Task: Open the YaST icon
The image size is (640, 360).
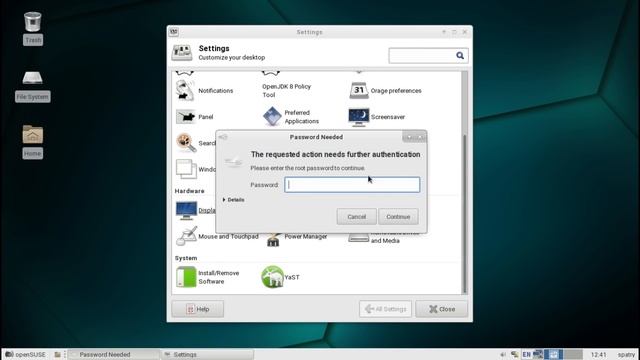Action: click(272, 277)
